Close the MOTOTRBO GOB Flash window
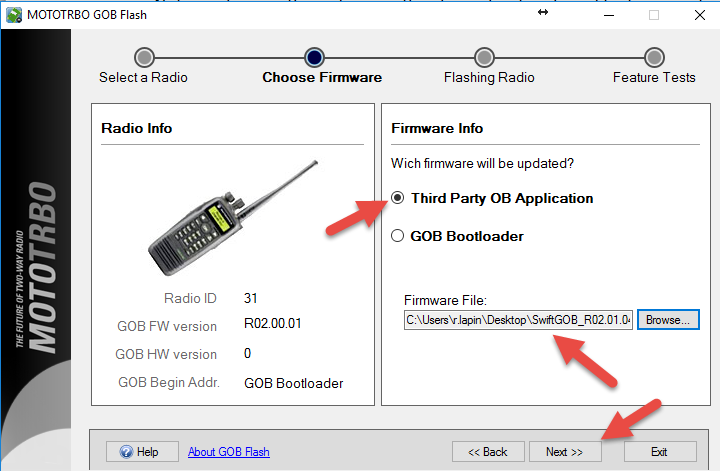This screenshot has height=471, width=720. [x=700, y=15]
